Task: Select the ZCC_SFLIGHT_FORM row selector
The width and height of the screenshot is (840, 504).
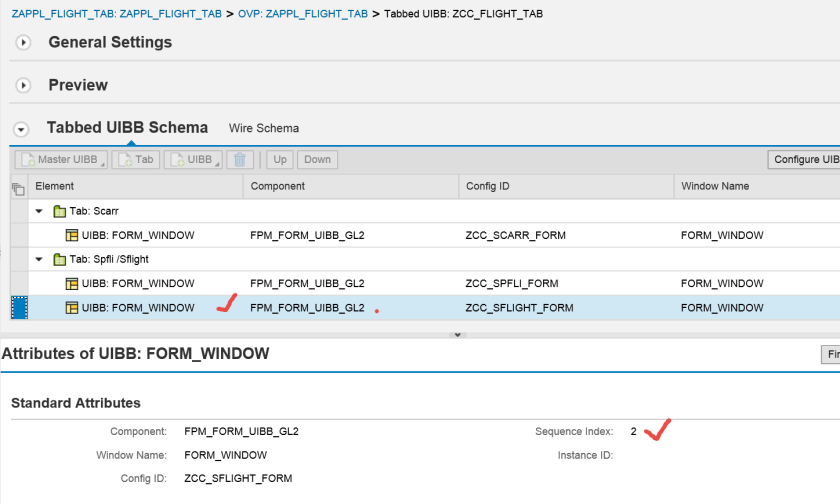Action: (x=18, y=308)
